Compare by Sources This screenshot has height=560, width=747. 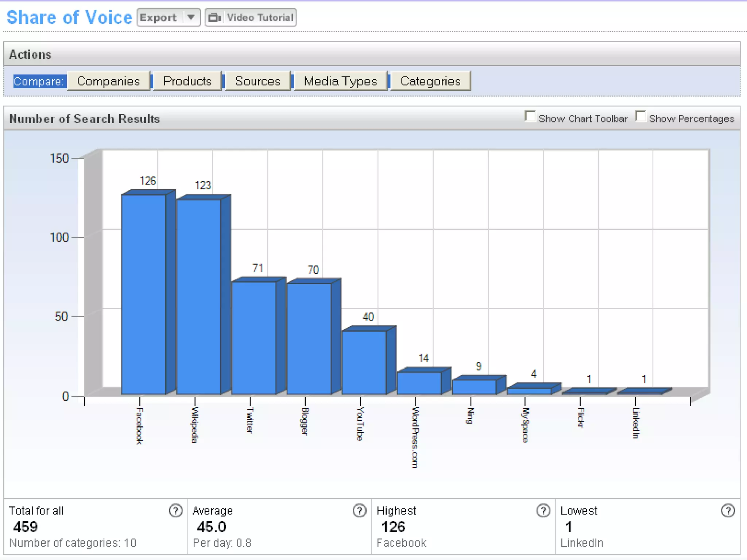258,81
